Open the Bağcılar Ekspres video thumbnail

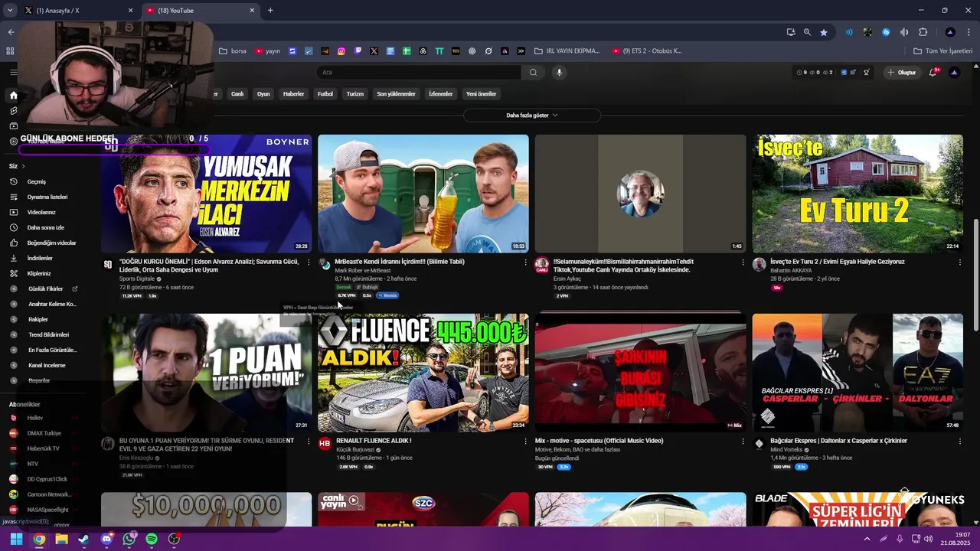(857, 373)
